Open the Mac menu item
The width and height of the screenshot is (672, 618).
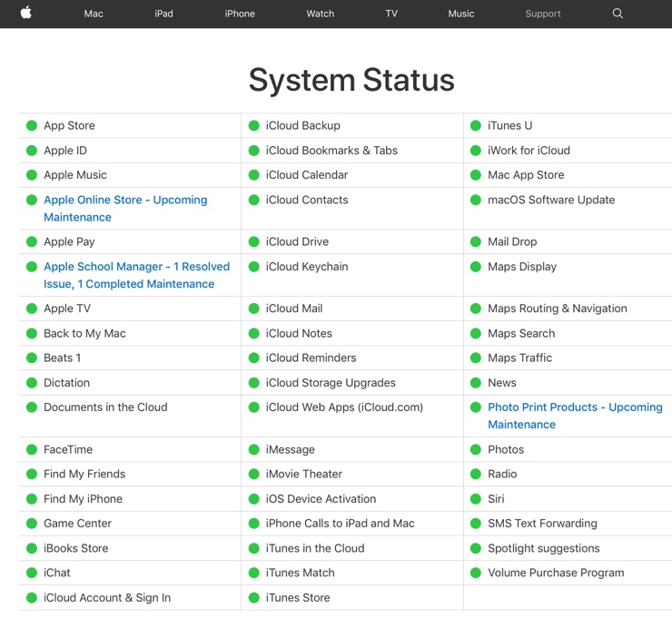coord(94,14)
